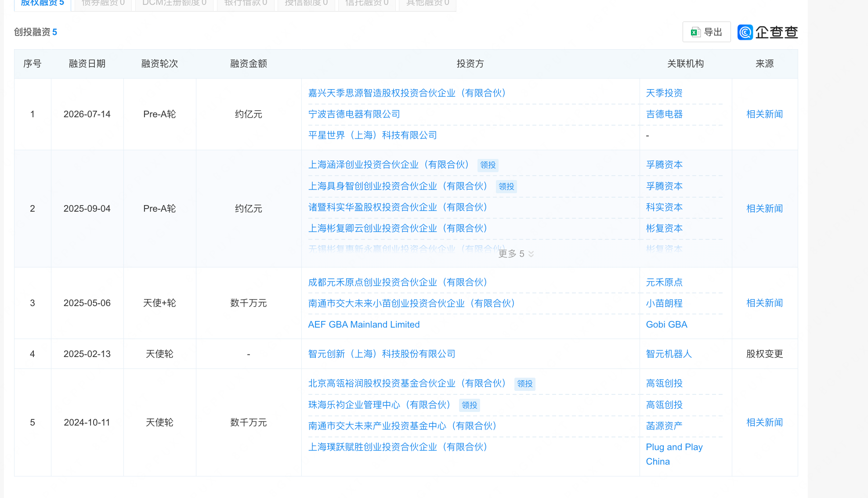
Task: Click 领投 tag beside 珠海乐构
Action: tap(469, 405)
